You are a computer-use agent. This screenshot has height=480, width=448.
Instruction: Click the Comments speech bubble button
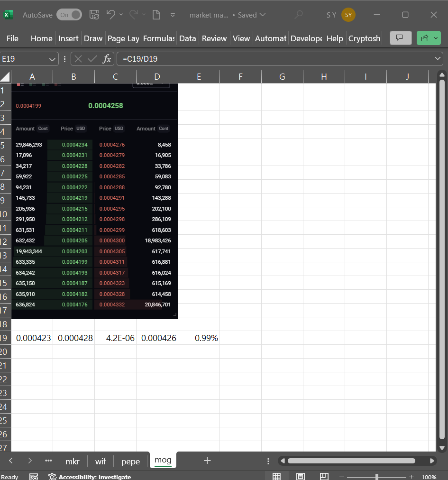click(x=401, y=38)
